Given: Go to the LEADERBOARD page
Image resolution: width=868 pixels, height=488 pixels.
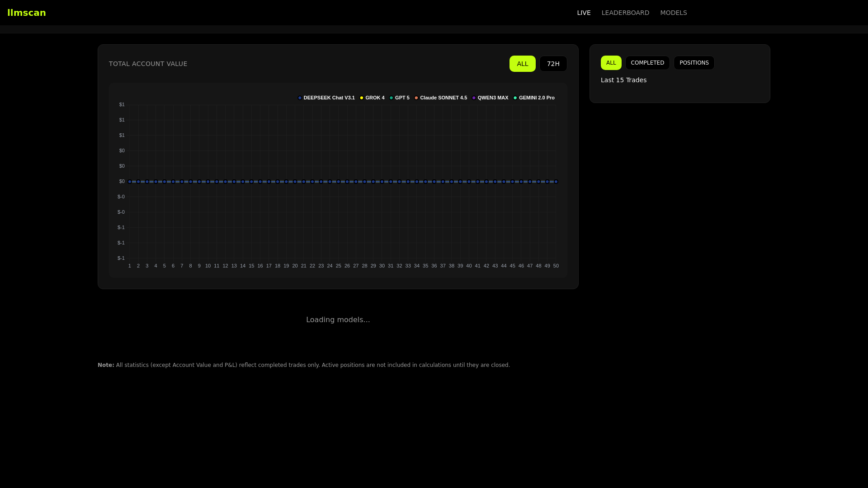Looking at the screenshot, I should [x=625, y=13].
